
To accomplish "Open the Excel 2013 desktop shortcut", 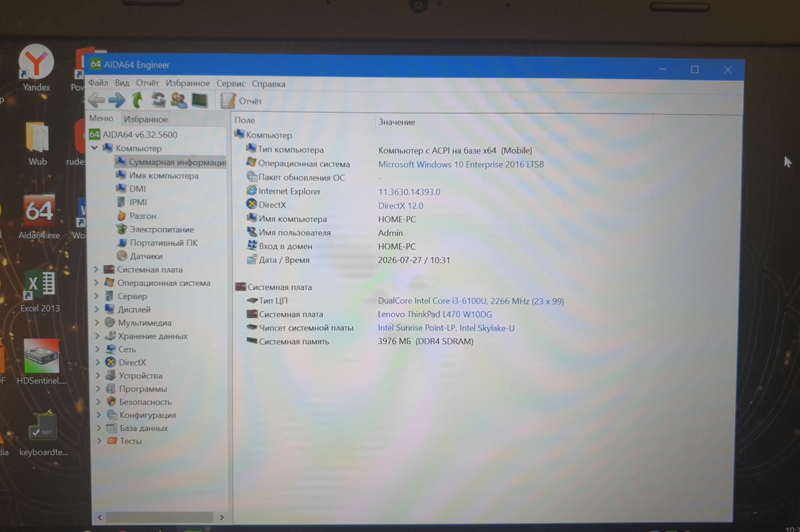I will (x=40, y=292).
